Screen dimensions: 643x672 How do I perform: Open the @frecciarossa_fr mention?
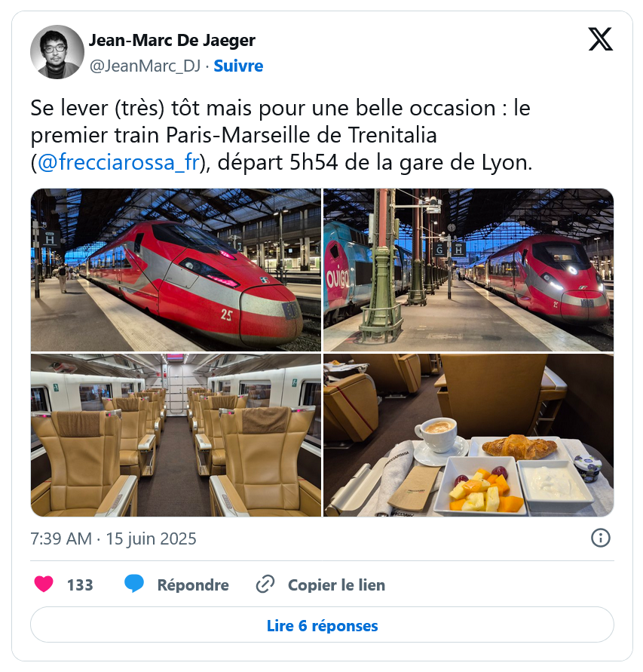point(118,162)
